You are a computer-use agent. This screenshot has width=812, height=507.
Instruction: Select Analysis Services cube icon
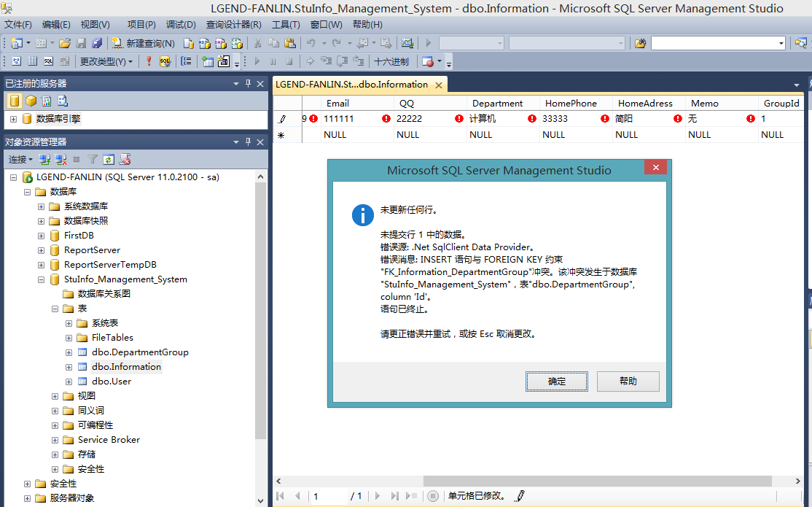coord(31,101)
